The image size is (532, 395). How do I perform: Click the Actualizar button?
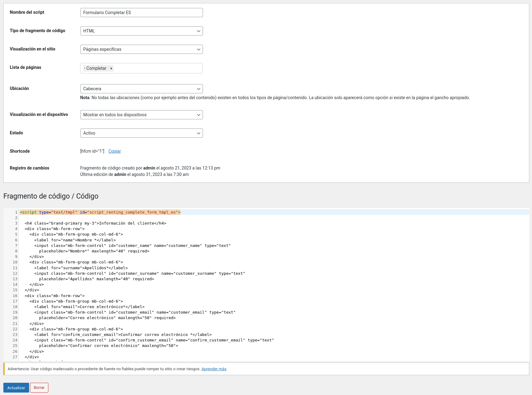pos(16,388)
